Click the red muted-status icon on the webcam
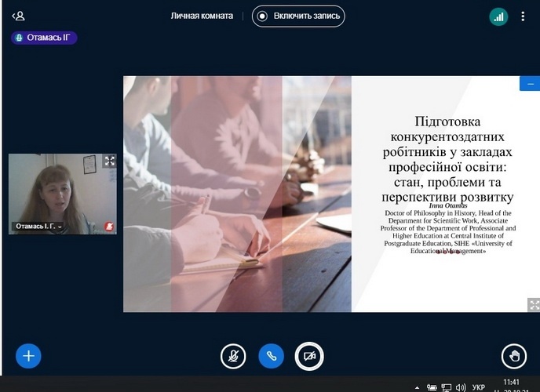Image resolution: width=540 pixels, height=392 pixels. pyautogui.click(x=109, y=227)
